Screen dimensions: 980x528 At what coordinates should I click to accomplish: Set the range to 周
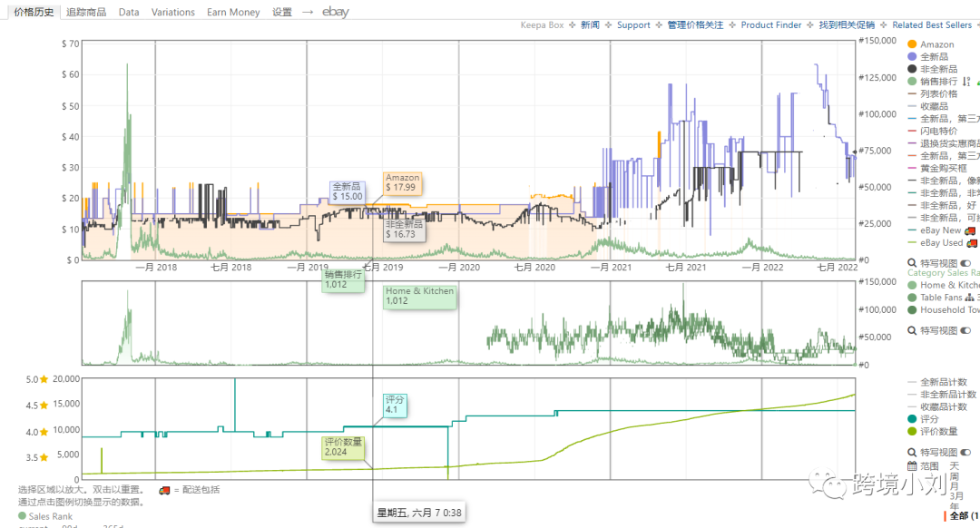pyautogui.click(x=955, y=476)
